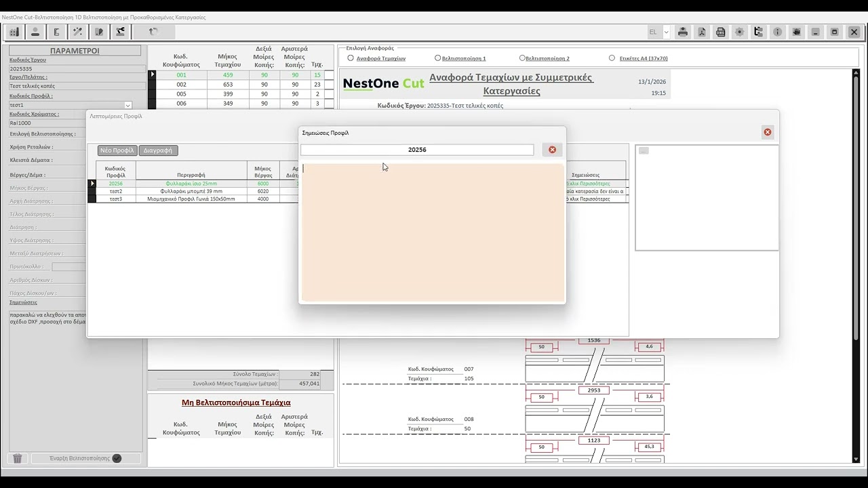Click bar length cell 4000
Image resolution: width=868 pixels, height=488 pixels.
pos(263,199)
